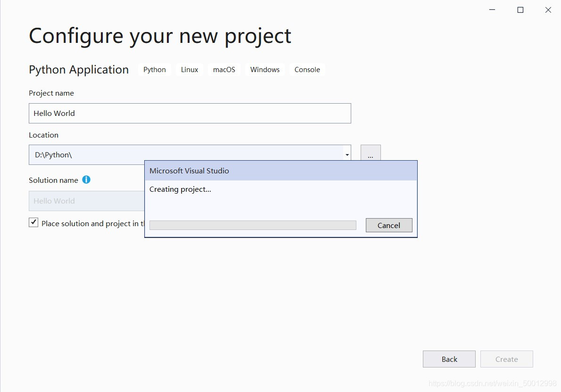Image resolution: width=561 pixels, height=392 pixels.
Task: Go Back to previous step
Action: 449,359
